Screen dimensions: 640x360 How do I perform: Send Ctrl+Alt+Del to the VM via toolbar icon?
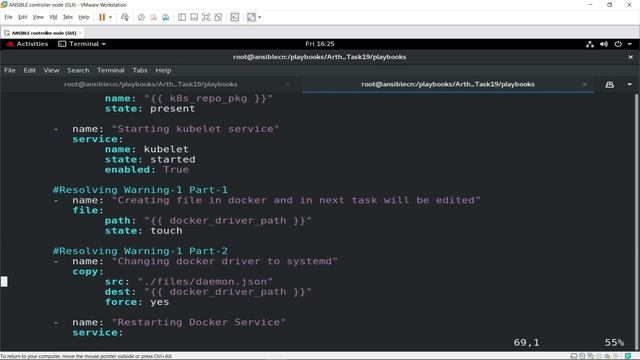[x=125, y=17]
